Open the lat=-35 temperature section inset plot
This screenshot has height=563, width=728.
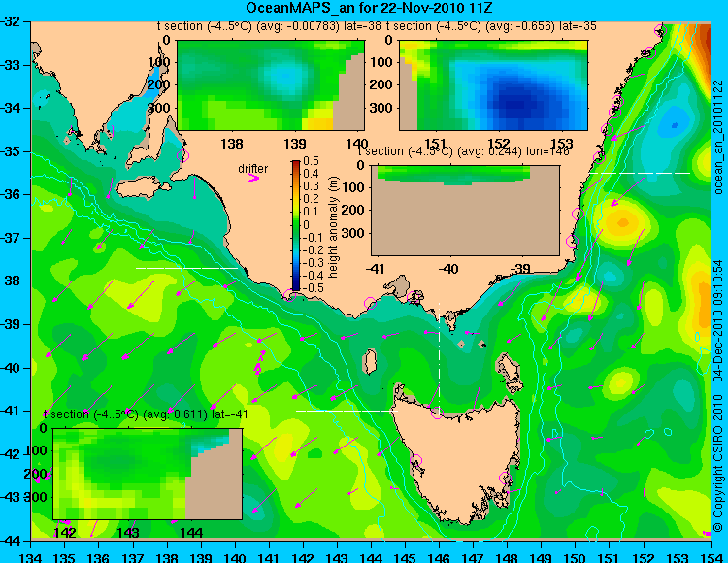tap(493, 85)
